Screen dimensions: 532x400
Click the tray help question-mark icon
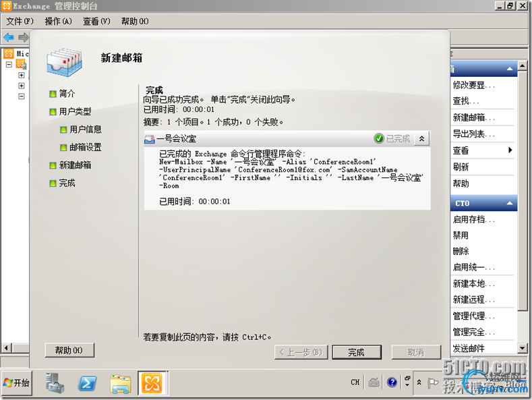(392, 382)
